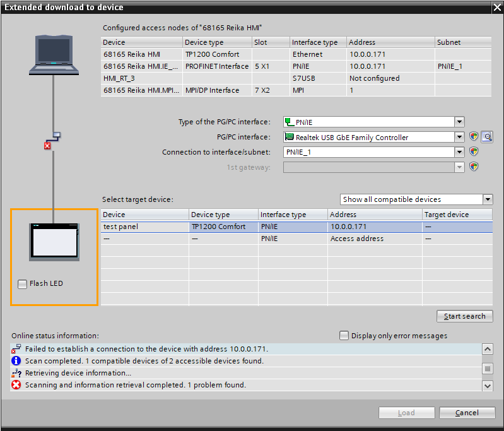Click the shield icon beside PG/PC interface

[x=474, y=137]
